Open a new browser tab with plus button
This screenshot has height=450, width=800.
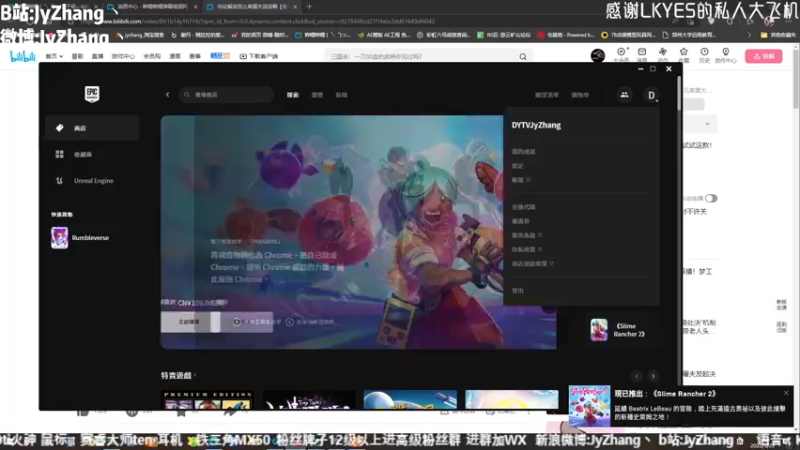tap(309, 7)
